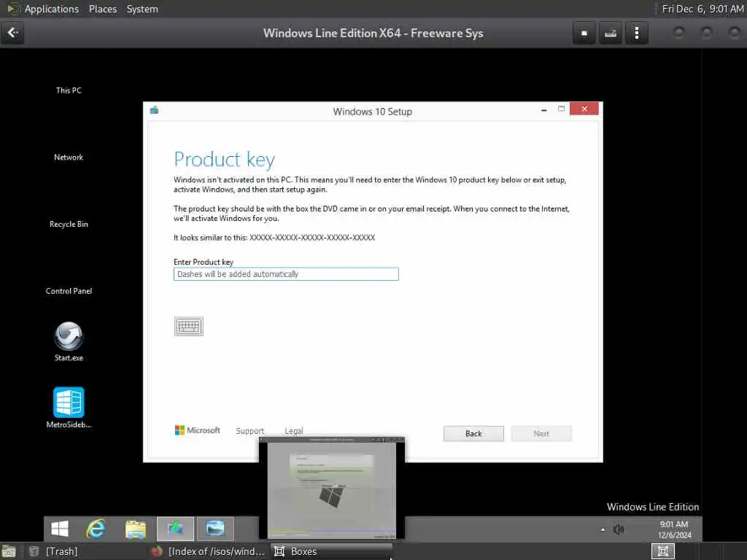Focus the Enter Product key field
Viewport: 747px width, 560px height.
coord(286,274)
